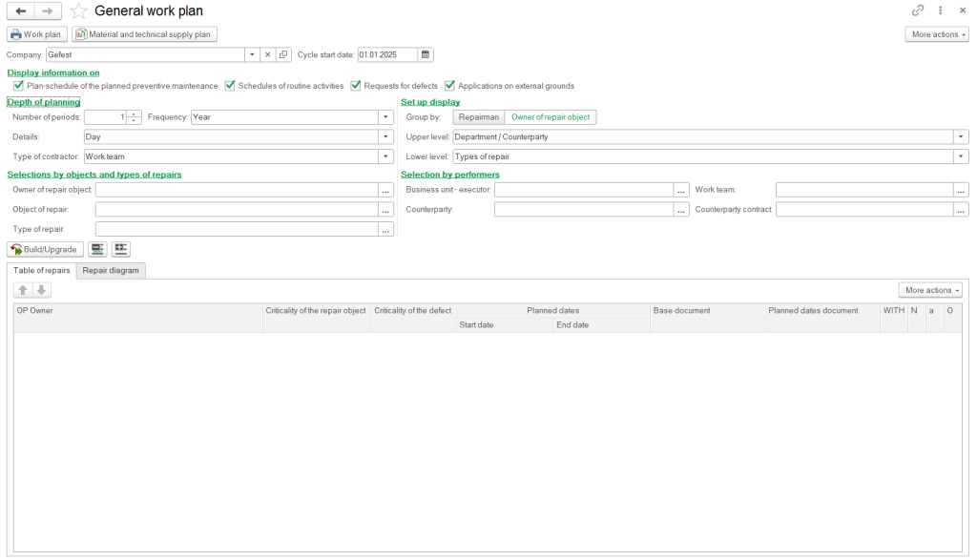
Task: Expand the Frequency dropdown
Action: [x=386, y=117]
